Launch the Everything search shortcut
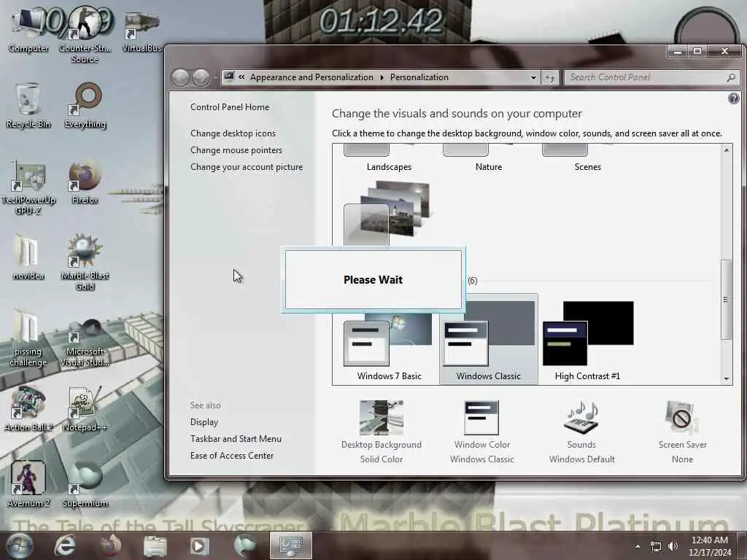 [85, 106]
